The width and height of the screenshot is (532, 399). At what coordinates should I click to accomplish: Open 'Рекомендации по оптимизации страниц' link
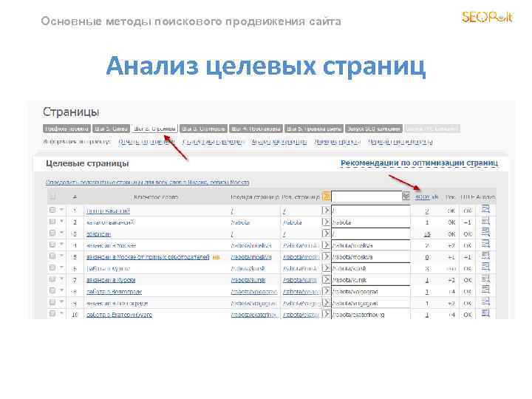(x=420, y=163)
